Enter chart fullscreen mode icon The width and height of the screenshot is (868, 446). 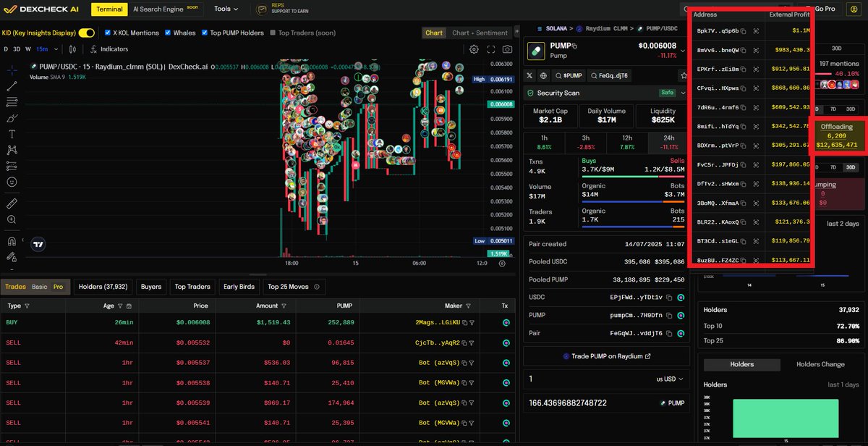(491, 49)
